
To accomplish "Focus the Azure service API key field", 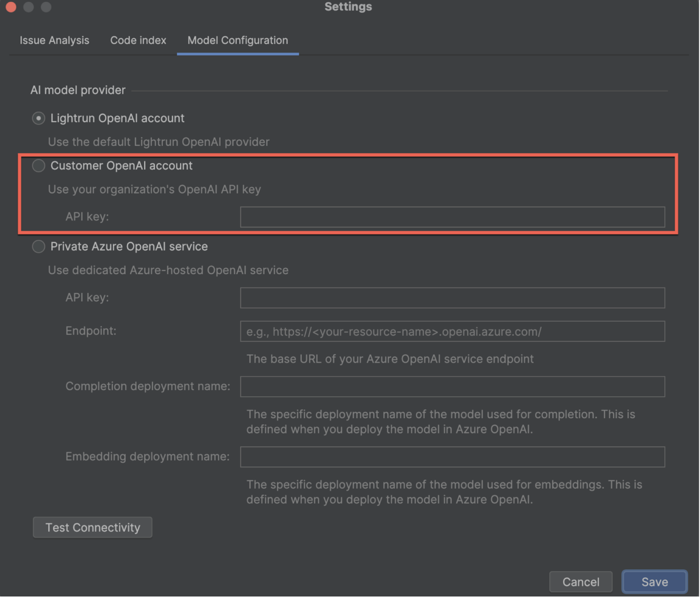I will click(452, 298).
